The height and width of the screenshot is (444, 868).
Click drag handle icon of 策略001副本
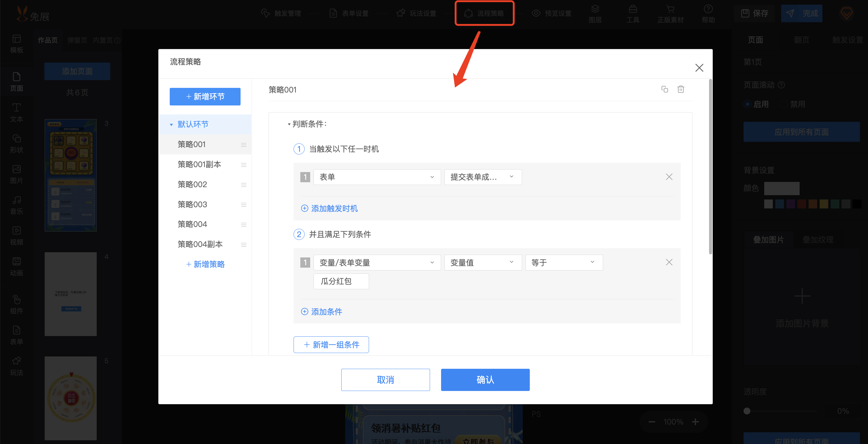click(244, 165)
